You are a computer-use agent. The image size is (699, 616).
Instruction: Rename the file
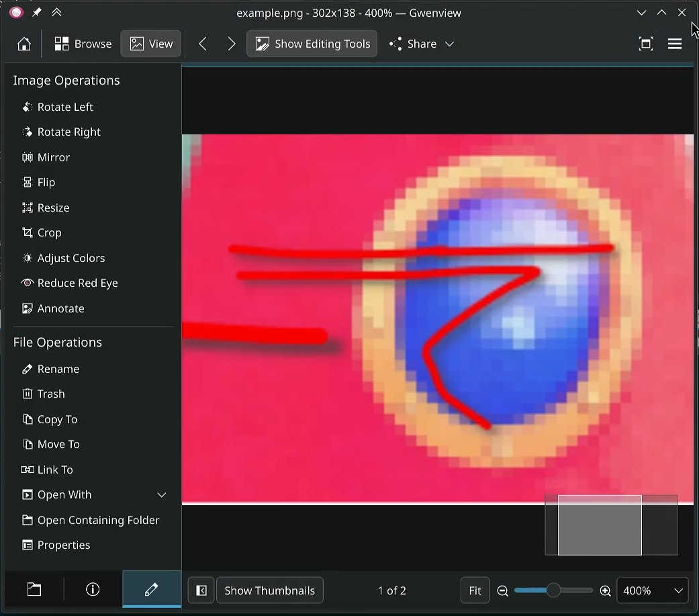tap(50, 369)
